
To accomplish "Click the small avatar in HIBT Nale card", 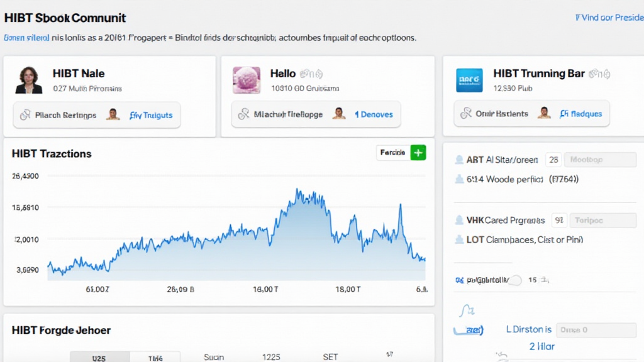I will tap(113, 114).
